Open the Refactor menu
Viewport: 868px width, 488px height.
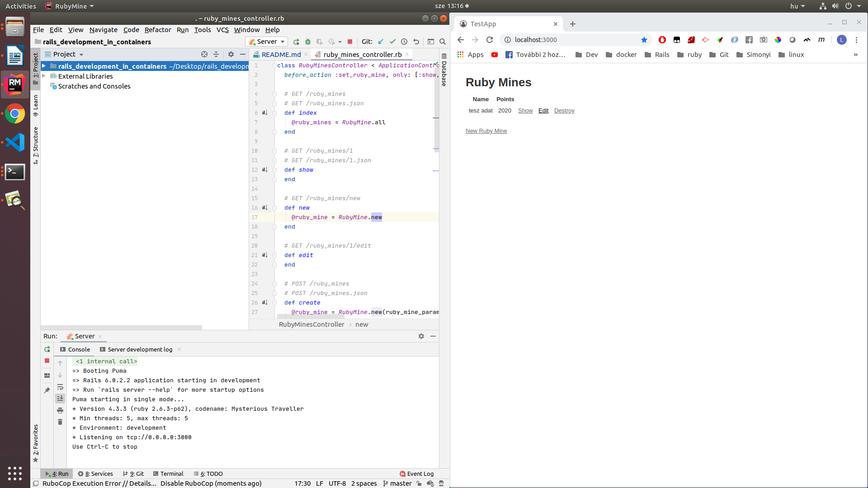[x=158, y=30]
